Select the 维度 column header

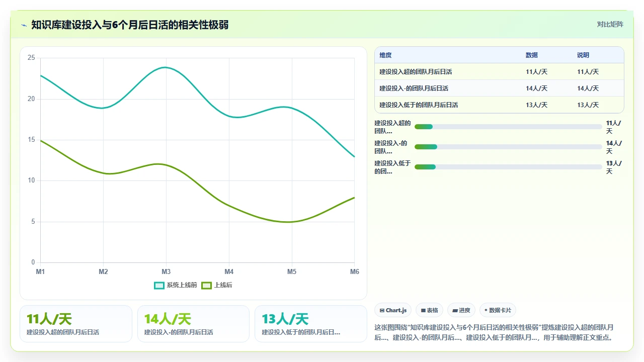385,55
